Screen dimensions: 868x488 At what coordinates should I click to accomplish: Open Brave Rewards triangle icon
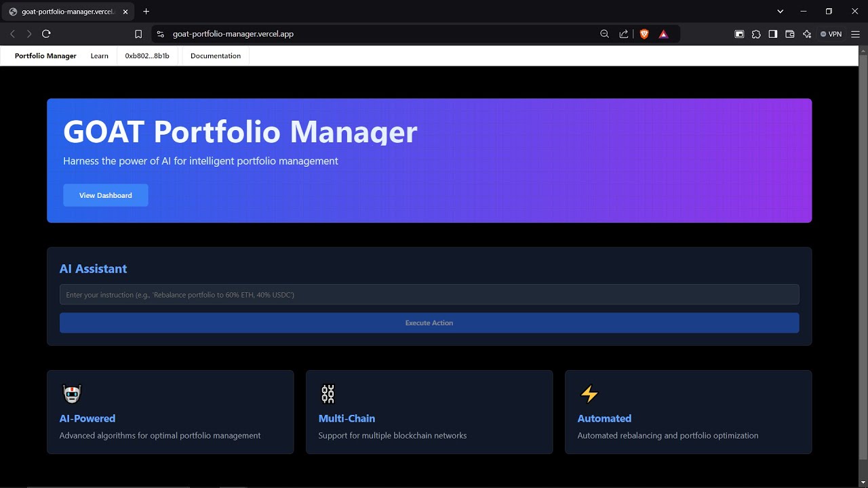pyautogui.click(x=663, y=34)
